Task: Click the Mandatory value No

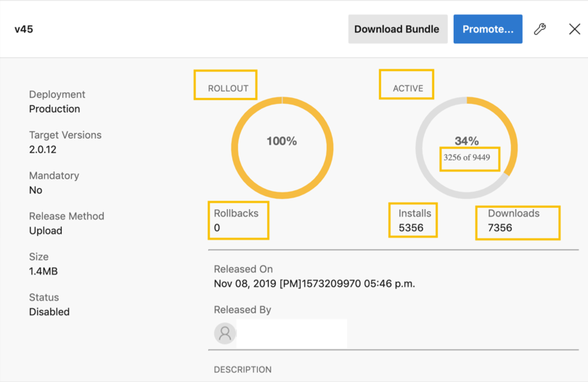Action: point(36,190)
